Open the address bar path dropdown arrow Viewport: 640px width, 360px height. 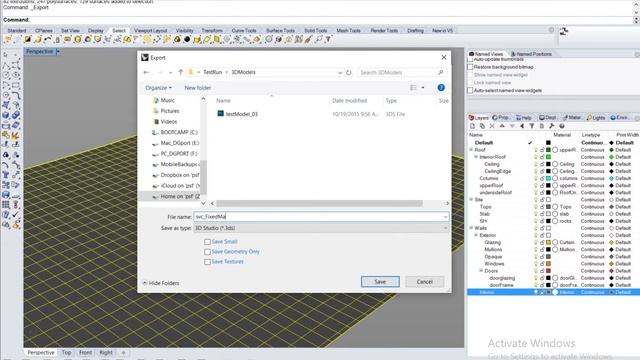coord(340,72)
